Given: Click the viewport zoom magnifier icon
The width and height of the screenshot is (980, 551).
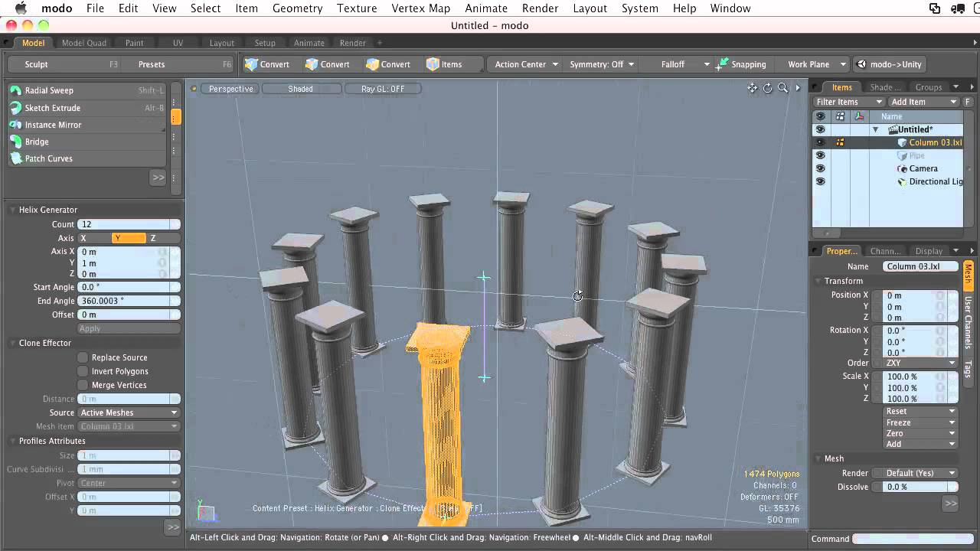Looking at the screenshot, I should coord(782,88).
